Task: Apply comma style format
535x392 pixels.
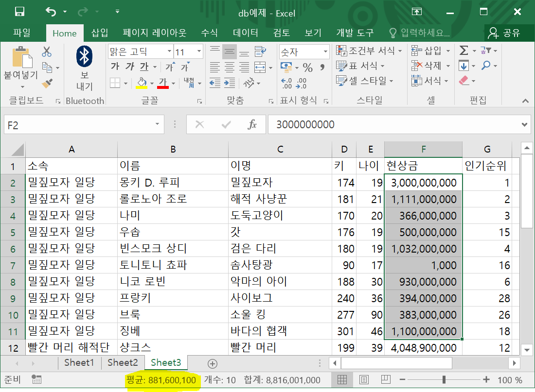Action: 322,67
